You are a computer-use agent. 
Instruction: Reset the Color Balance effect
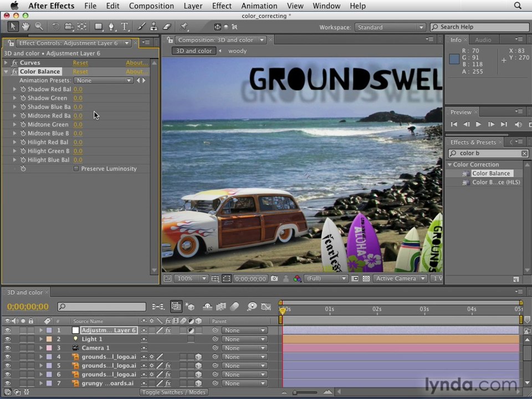point(80,71)
